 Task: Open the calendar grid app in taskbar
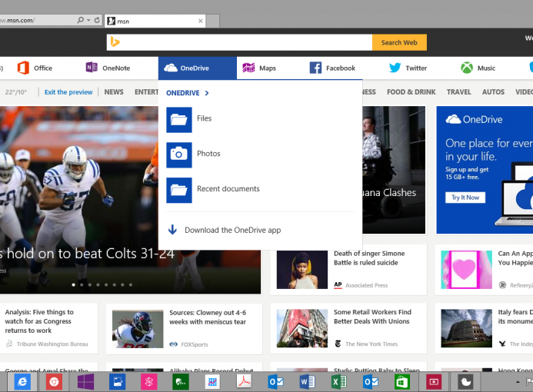[x=212, y=382]
